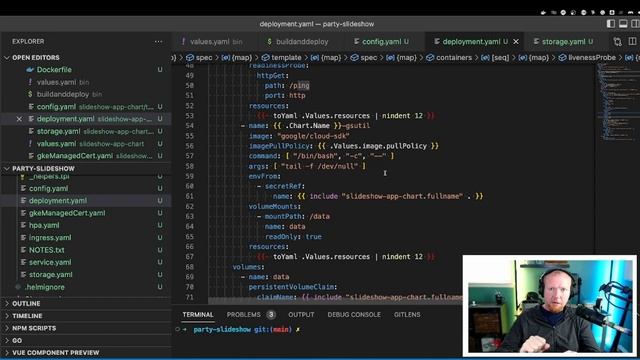Select NOTES.txt in the folder tree

(86, 250)
